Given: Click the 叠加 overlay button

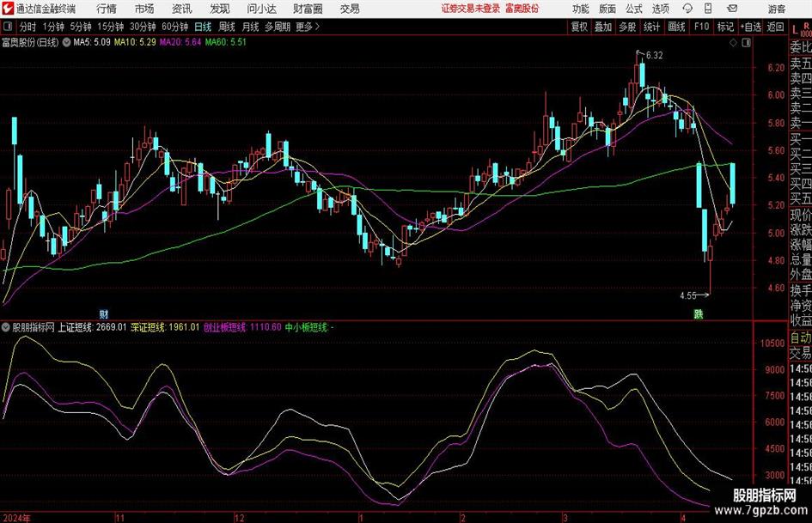Looking at the screenshot, I should (x=603, y=27).
